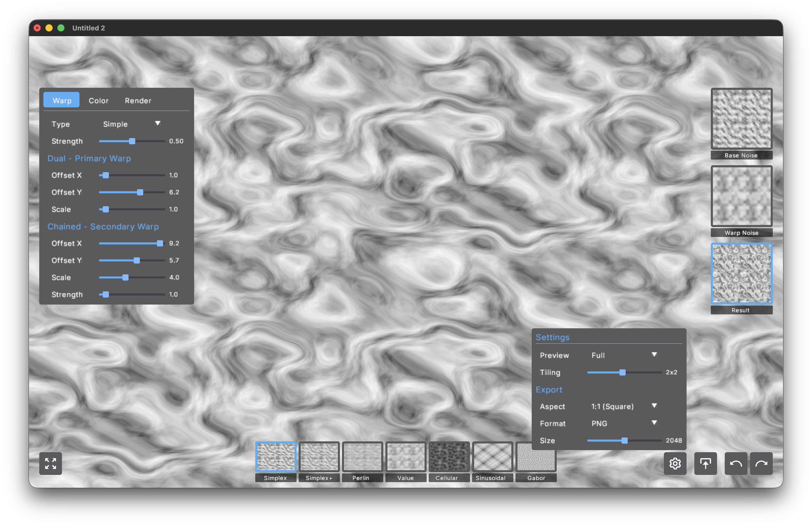Open the settings gear icon
This screenshot has height=526, width=812.
click(675, 463)
